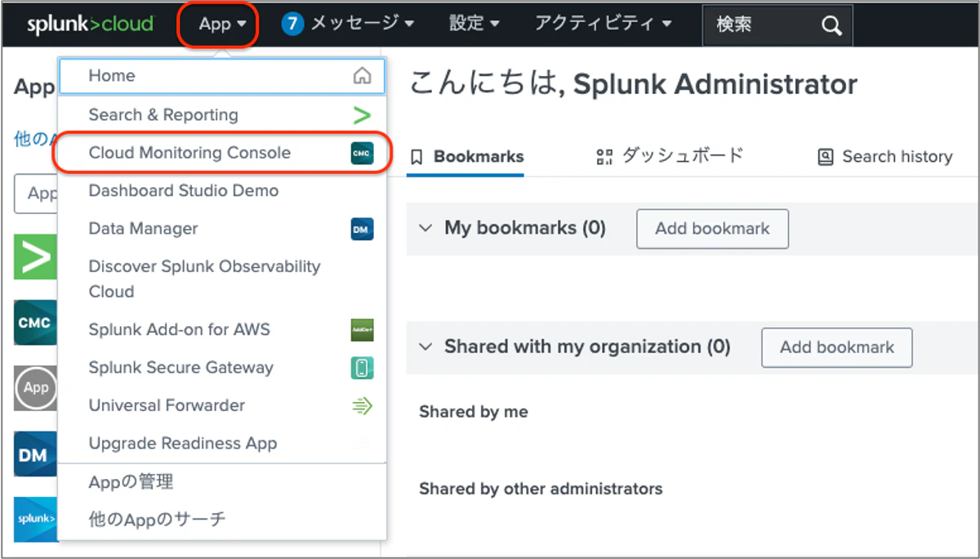Open Splunk Add-on for AWS
The height and width of the screenshot is (559, 980).
click(x=222, y=329)
